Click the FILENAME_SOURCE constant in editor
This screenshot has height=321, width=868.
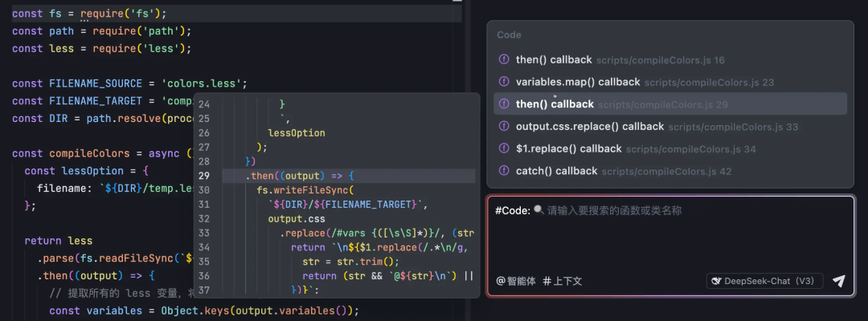(96, 83)
